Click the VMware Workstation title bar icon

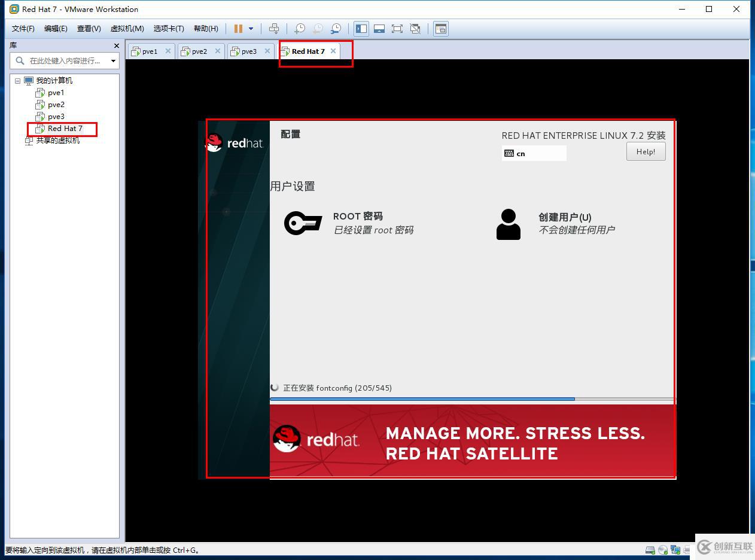tap(14, 9)
